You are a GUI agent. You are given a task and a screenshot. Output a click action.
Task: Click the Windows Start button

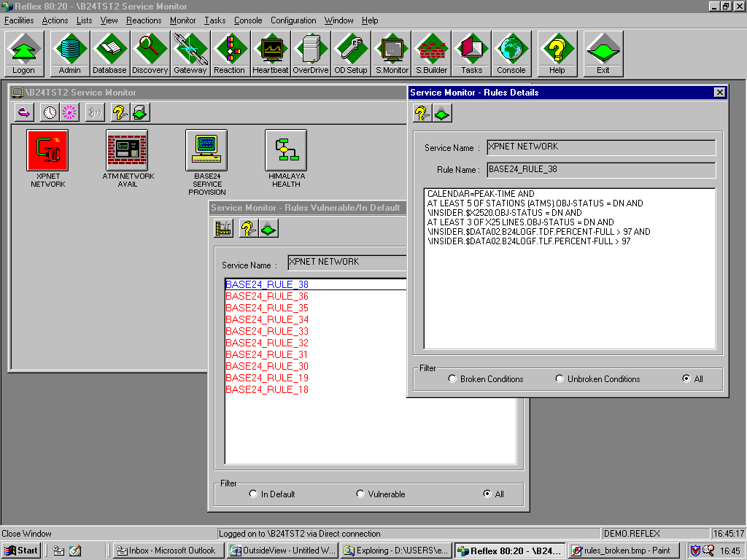21,551
